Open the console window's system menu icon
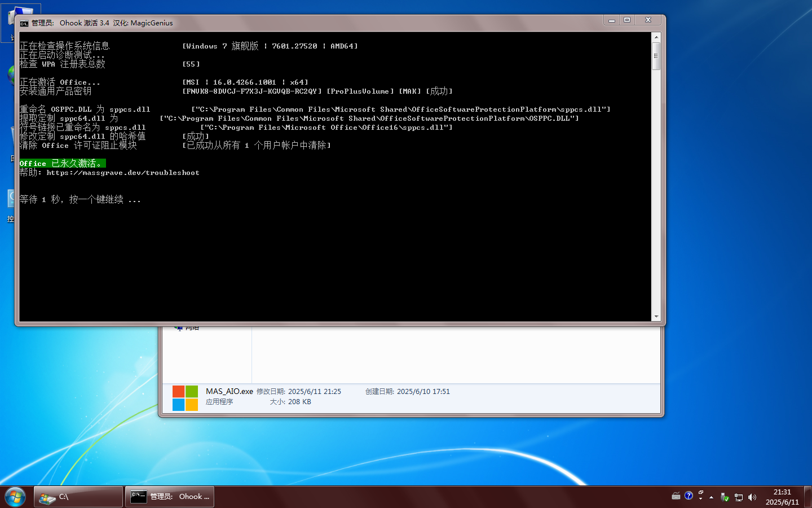812x508 pixels. pyautogui.click(x=24, y=23)
